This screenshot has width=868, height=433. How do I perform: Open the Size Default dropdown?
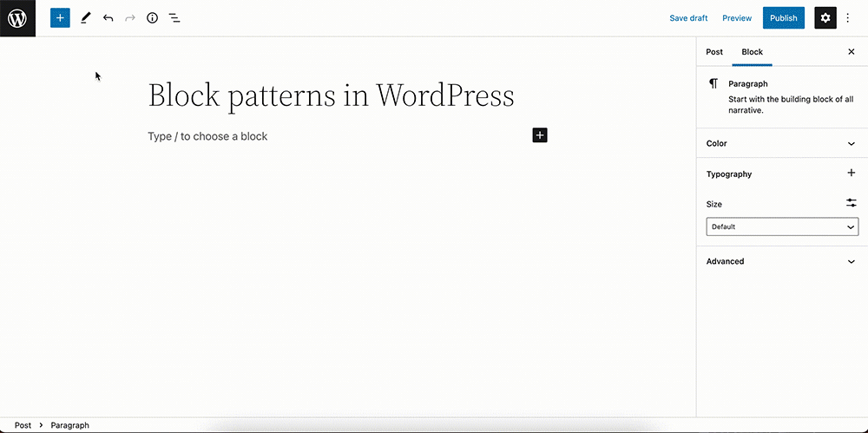782,226
